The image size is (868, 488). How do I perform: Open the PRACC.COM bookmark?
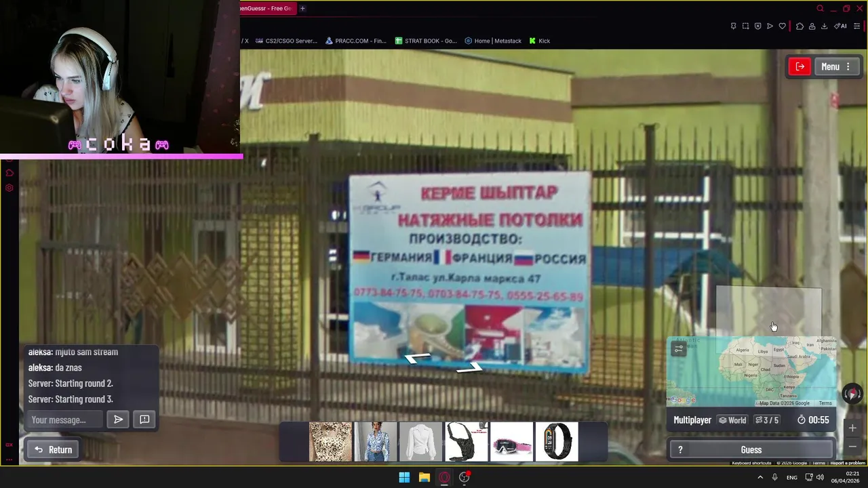[355, 41]
